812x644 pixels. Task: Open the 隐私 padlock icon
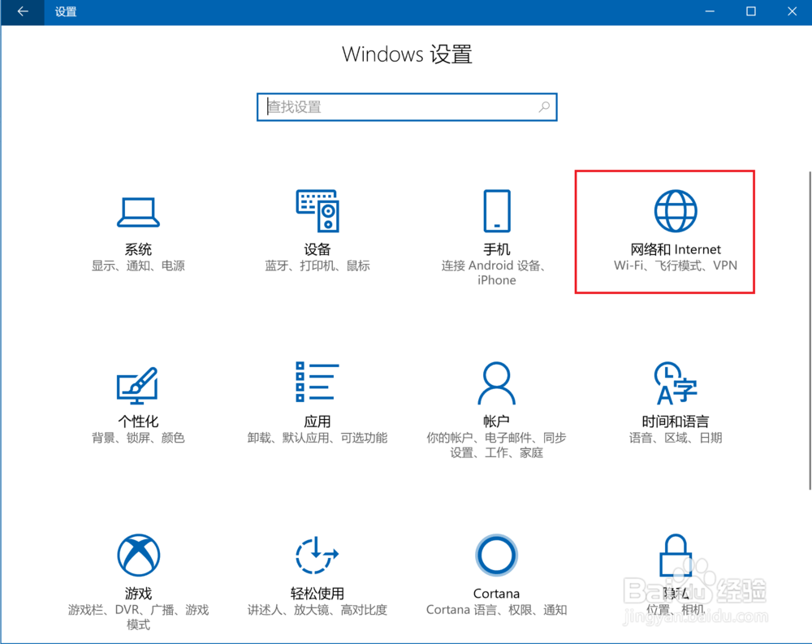pyautogui.click(x=676, y=555)
